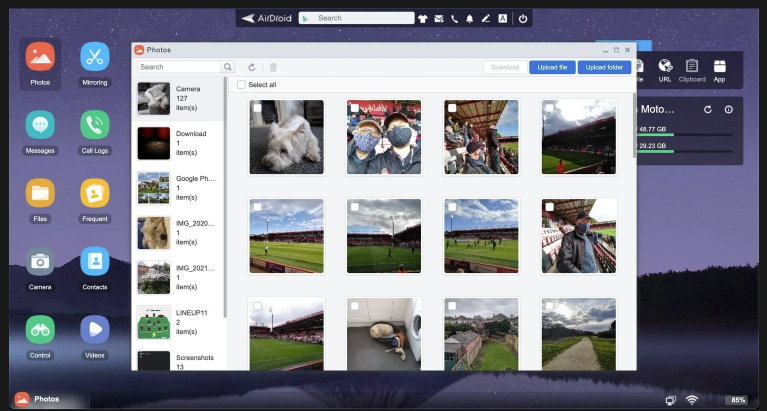The width and height of the screenshot is (767, 411).
Task: Open notifications bell in top toolbar
Action: [470, 18]
